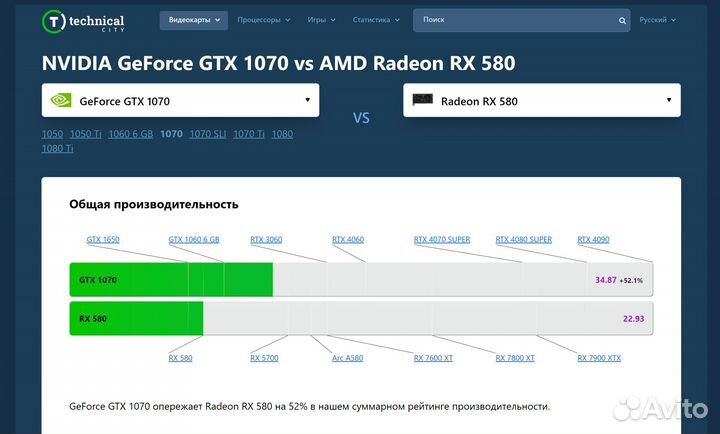
Task: Open the Статистика menu
Action: 376,20
